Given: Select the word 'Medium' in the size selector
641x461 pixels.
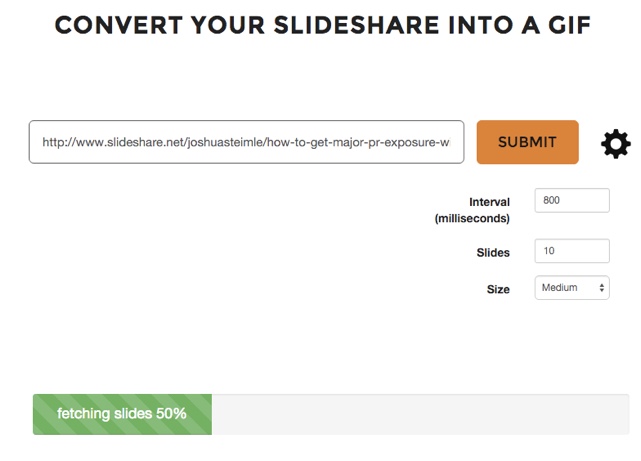Looking at the screenshot, I should [x=560, y=287].
